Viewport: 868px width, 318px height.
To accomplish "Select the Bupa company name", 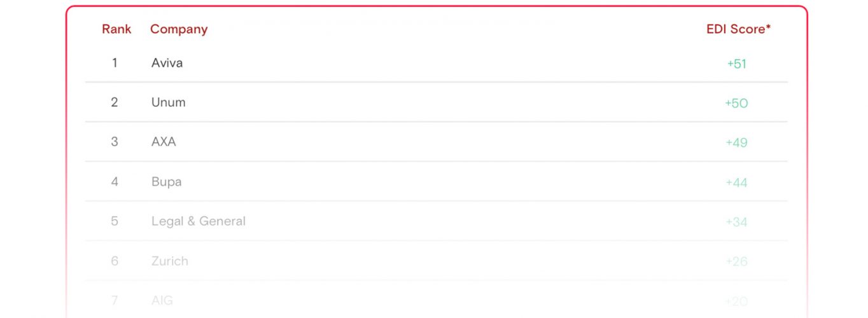I will click(167, 182).
